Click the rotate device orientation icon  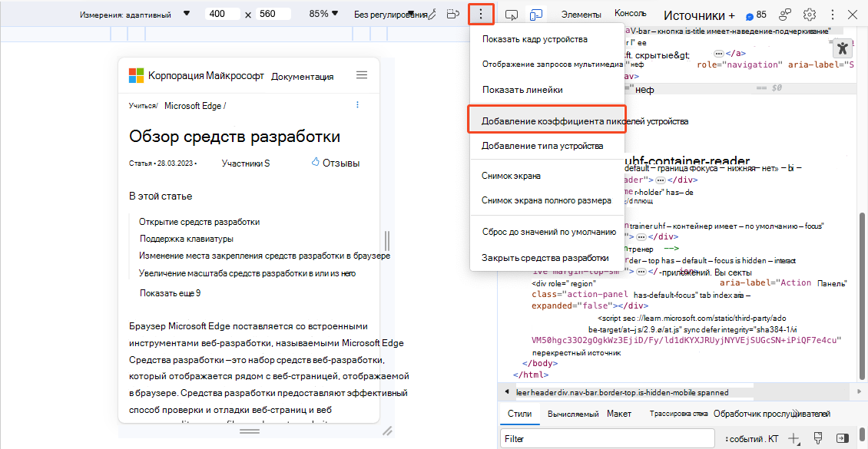pyautogui.click(x=452, y=13)
